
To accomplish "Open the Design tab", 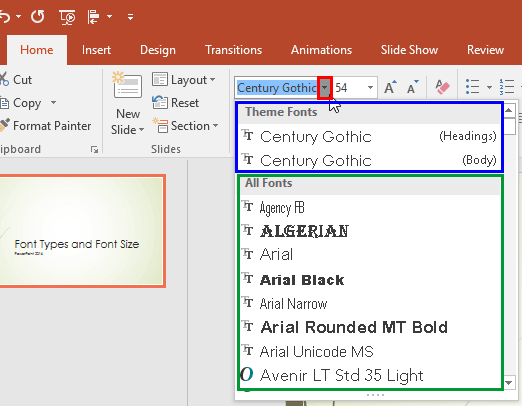I will coord(158,50).
